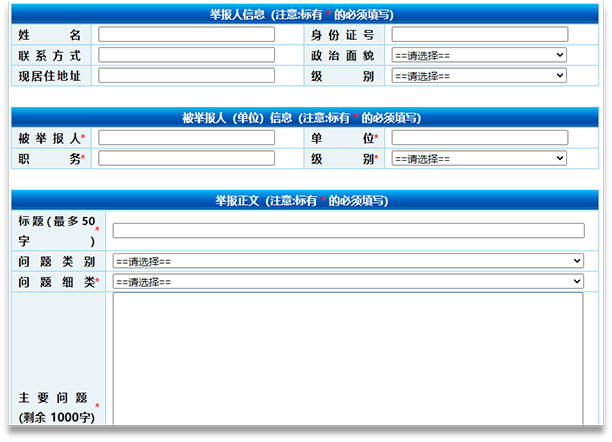
Task: Click the 职务 input field
Action: [x=186, y=159]
